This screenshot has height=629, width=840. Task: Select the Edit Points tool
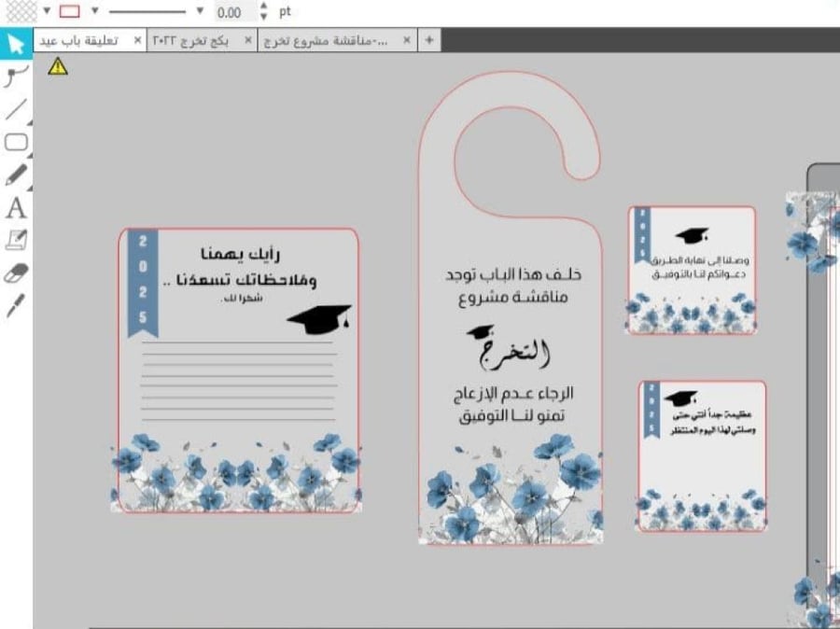[x=16, y=76]
